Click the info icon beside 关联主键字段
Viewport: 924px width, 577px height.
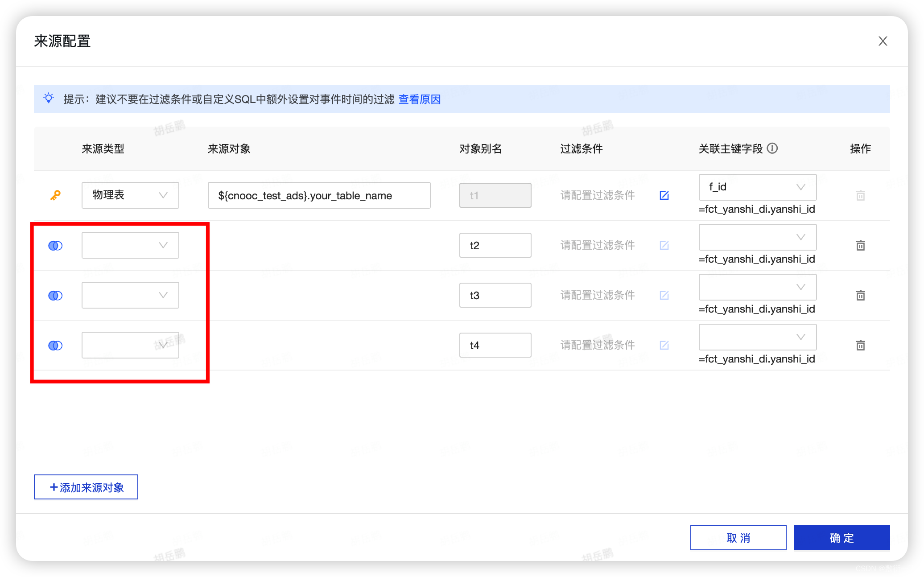(772, 148)
